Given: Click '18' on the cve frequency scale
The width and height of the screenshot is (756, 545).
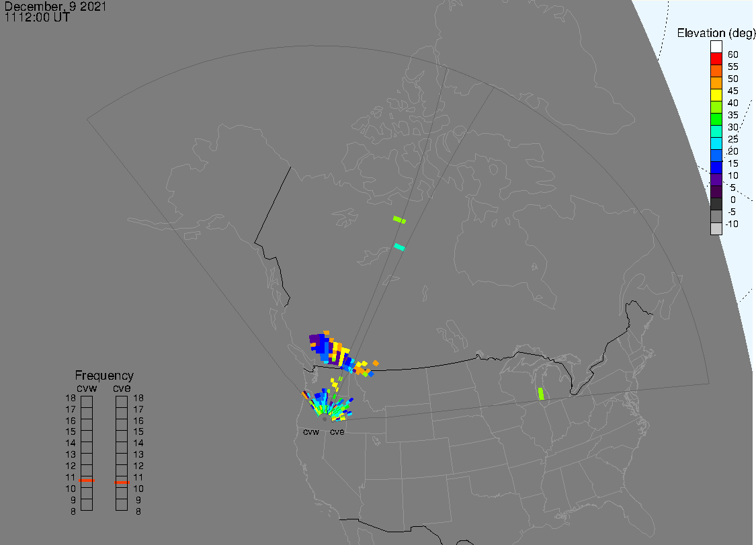Looking at the screenshot, I should pos(138,398).
